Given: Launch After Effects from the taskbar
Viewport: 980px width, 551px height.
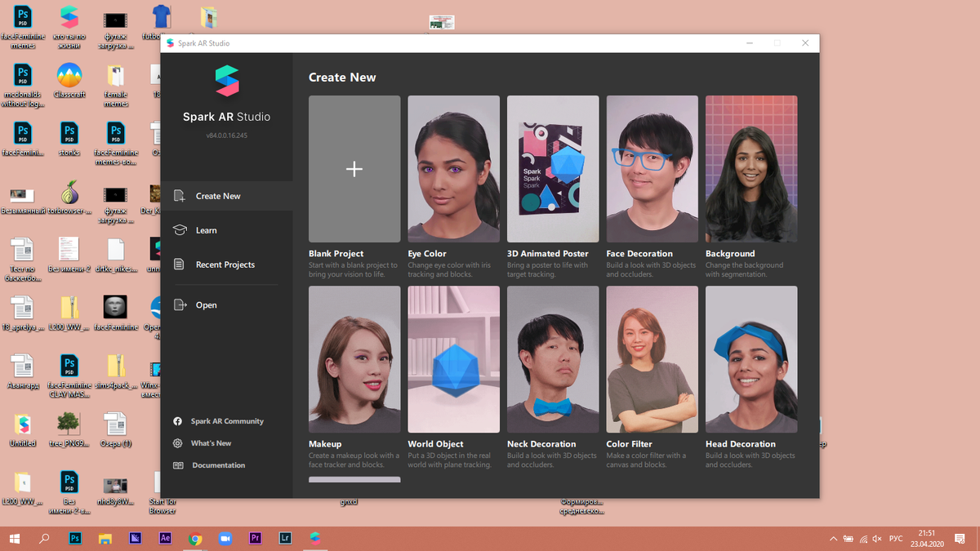Looking at the screenshot, I should (x=165, y=539).
